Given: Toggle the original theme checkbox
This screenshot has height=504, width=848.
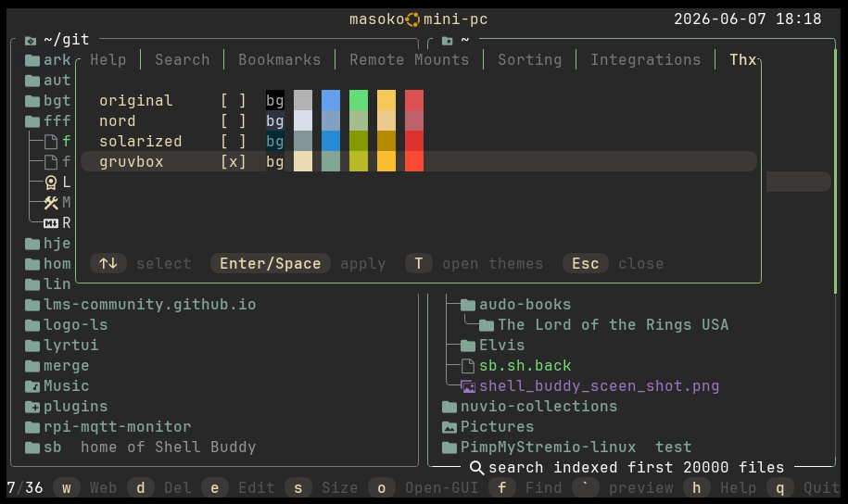Looking at the screenshot, I should [234, 101].
